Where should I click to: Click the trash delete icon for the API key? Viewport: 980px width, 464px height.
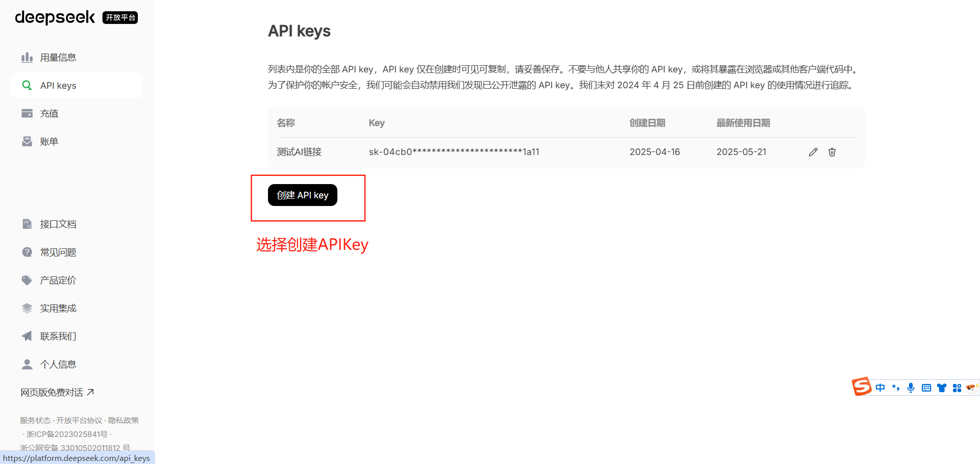[832, 152]
